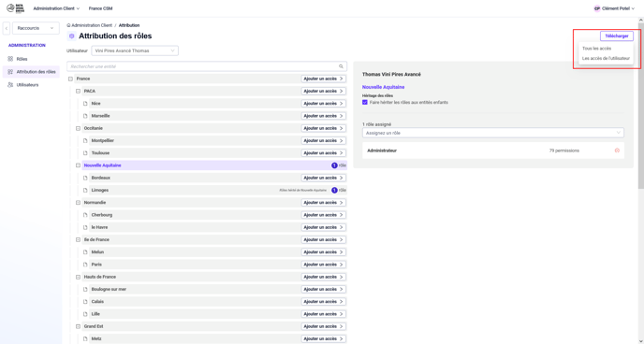Click the Utilisateurs sidebar icon
The image size is (644, 344).
10,85
